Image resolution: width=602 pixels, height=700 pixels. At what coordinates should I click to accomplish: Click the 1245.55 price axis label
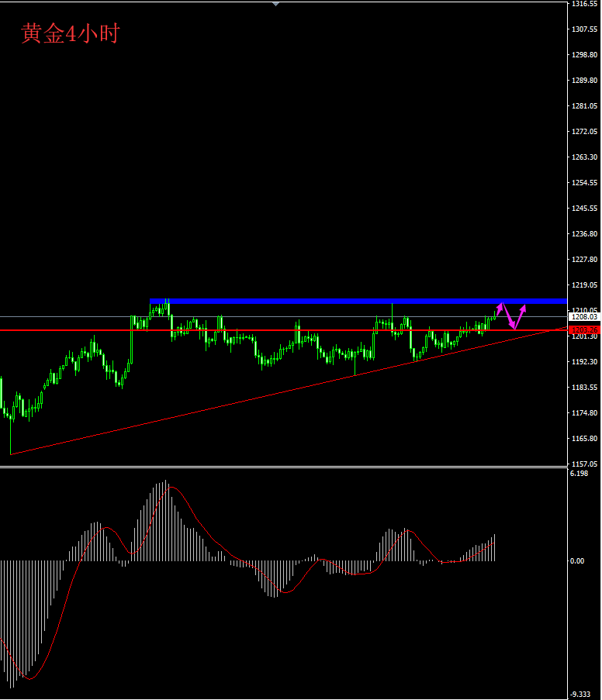pos(585,208)
